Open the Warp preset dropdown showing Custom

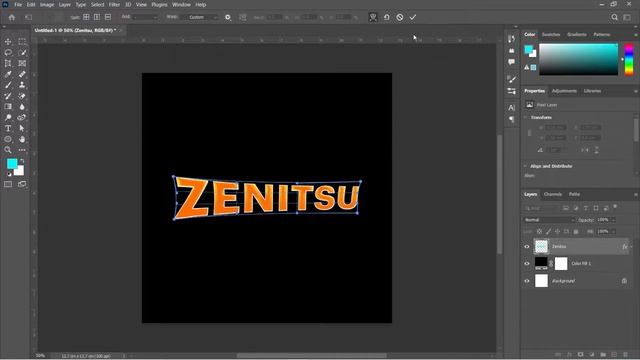(200, 17)
